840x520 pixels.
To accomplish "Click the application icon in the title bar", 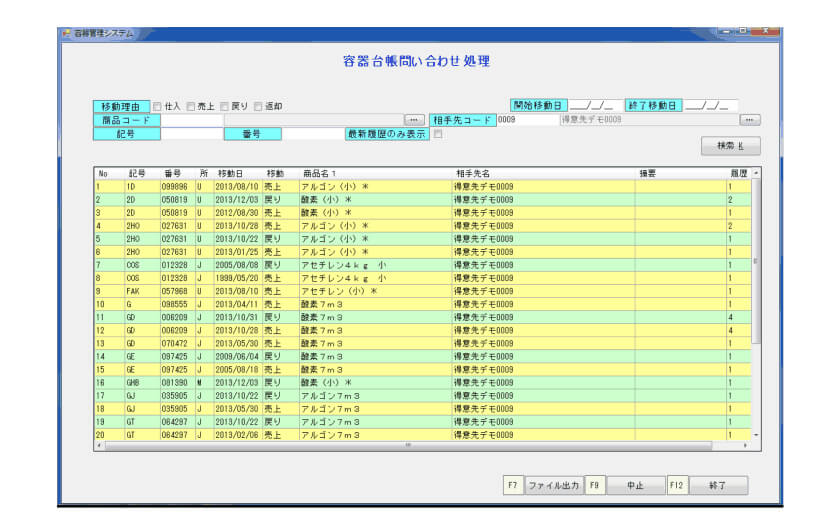I will click(67, 33).
